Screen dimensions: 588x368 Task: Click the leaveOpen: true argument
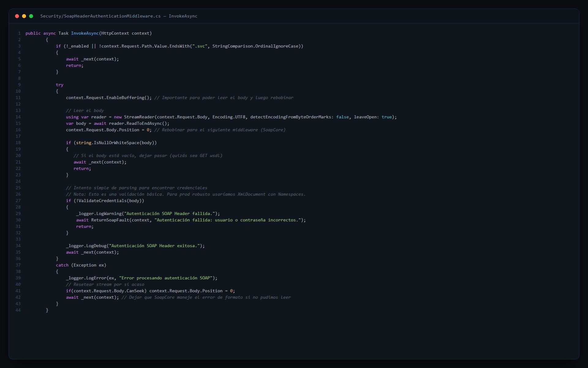(373, 117)
